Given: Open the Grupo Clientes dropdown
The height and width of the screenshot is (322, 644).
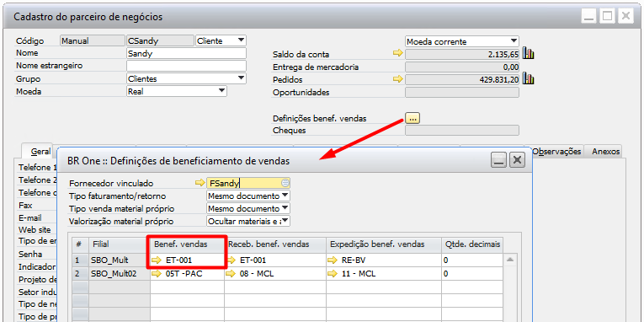Looking at the screenshot, I should point(242,78).
